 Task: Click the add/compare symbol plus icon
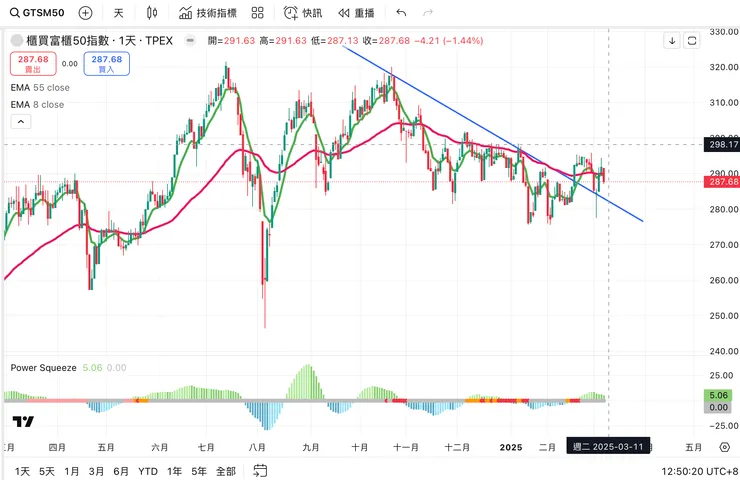[x=85, y=13]
